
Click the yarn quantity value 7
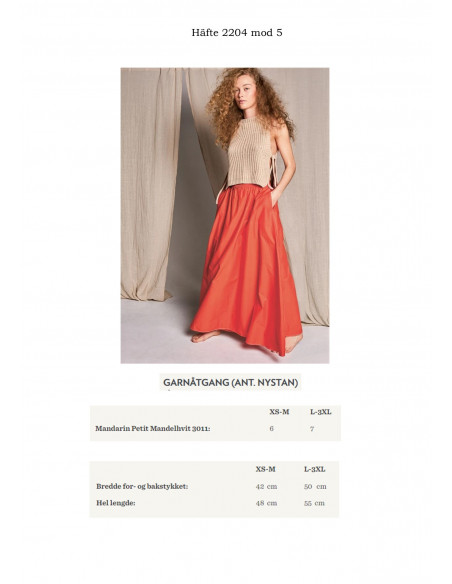[x=312, y=429]
